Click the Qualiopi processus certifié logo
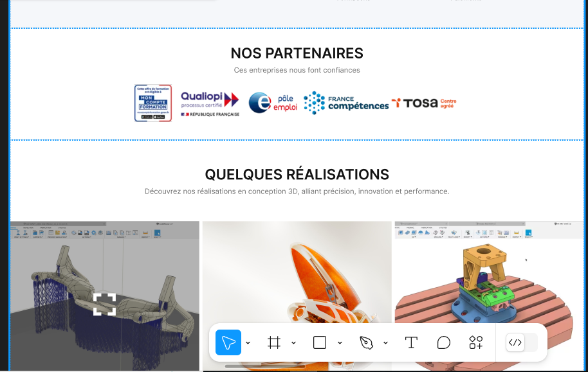Screen dimensions: 588x372 [x=210, y=104]
